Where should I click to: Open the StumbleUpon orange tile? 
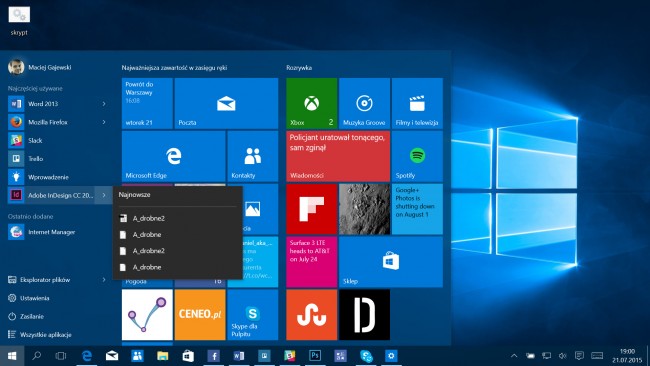[311, 315]
